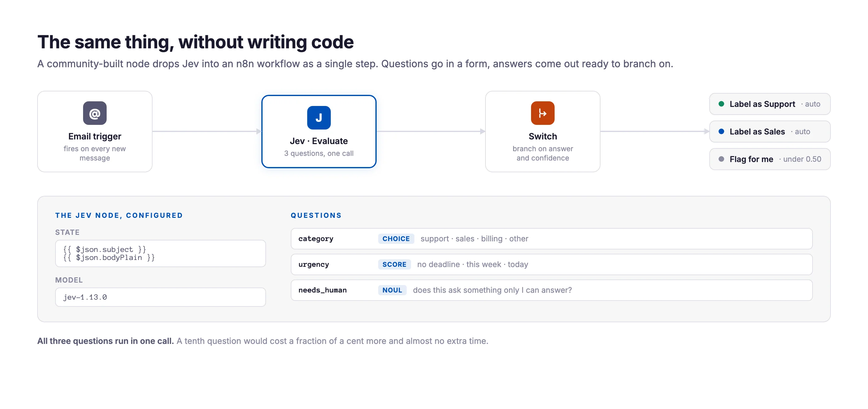Image resolution: width=868 pixels, height=409 pixels.
Task: Click the 'auto' tag on Label as Sales
Action: pos(802,131)
